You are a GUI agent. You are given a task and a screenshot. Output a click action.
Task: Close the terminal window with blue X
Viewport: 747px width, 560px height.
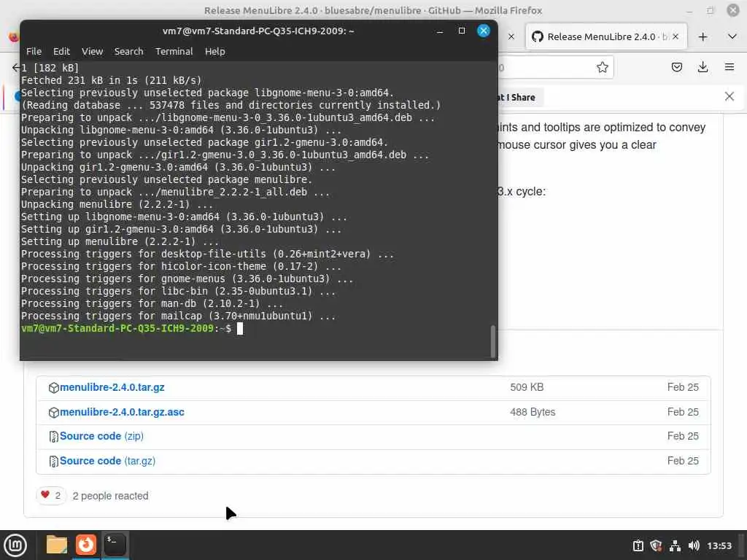point(484,31)
